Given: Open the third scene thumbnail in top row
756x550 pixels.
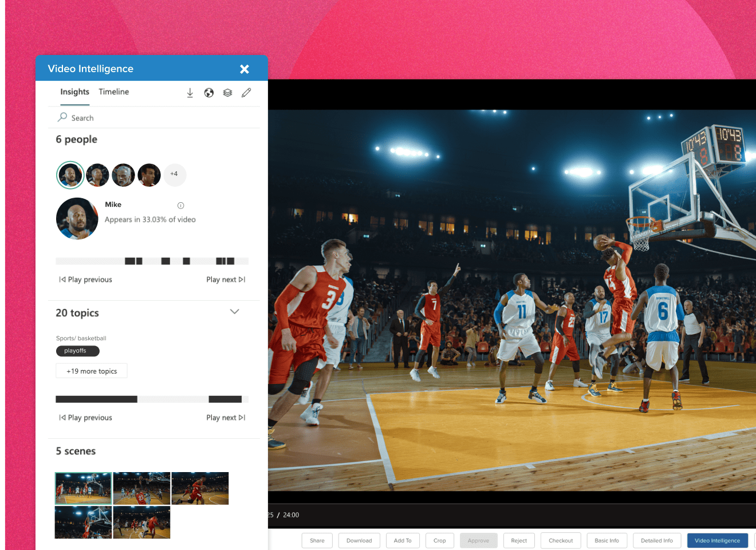Looking at the screenshot, I should (200, 488).
